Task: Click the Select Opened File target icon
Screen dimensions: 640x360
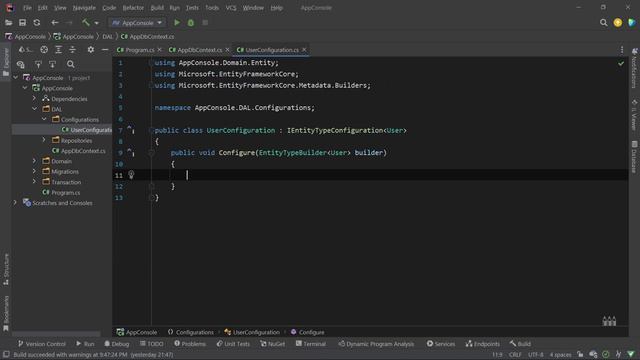Action: tap(44, 50)
